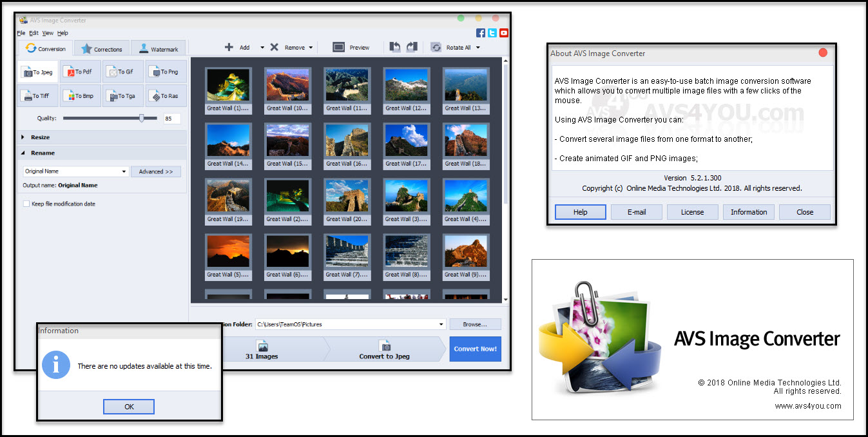Close the About AVS Image Converter dialog

coord(823,53)
